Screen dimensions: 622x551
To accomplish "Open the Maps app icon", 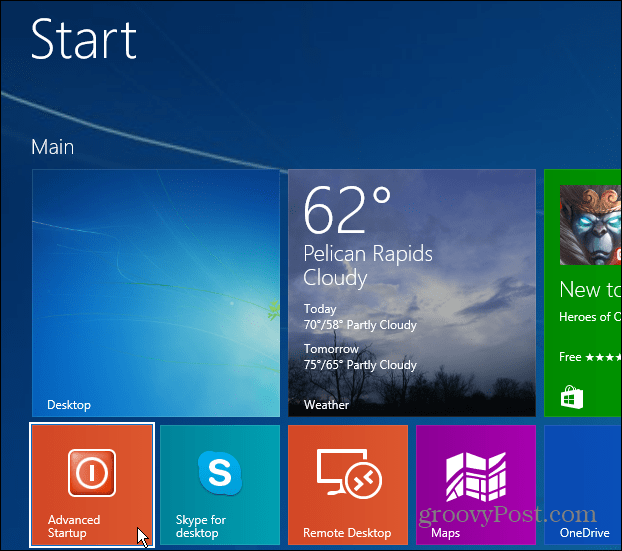I will point(476,477).
